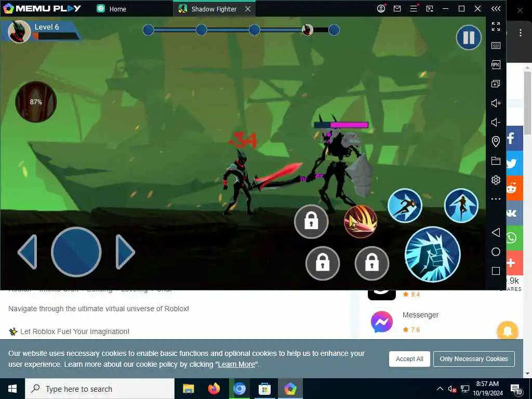Open the GPS location icon

click(x=496, y=141)
